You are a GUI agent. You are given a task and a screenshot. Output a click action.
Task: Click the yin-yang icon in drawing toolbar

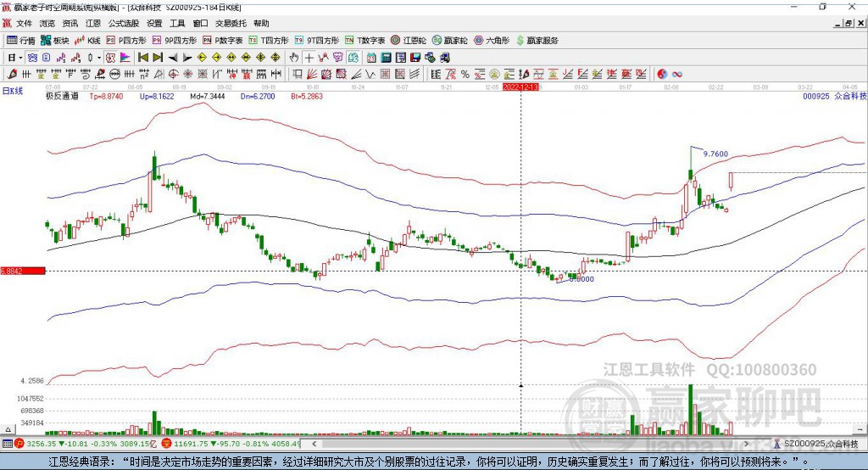[661, 75]
